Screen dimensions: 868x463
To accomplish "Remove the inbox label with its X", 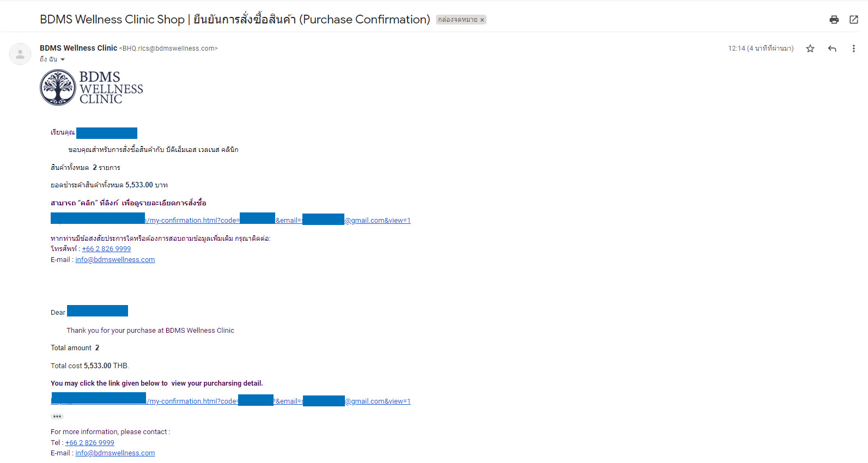I will coord(482,20).
